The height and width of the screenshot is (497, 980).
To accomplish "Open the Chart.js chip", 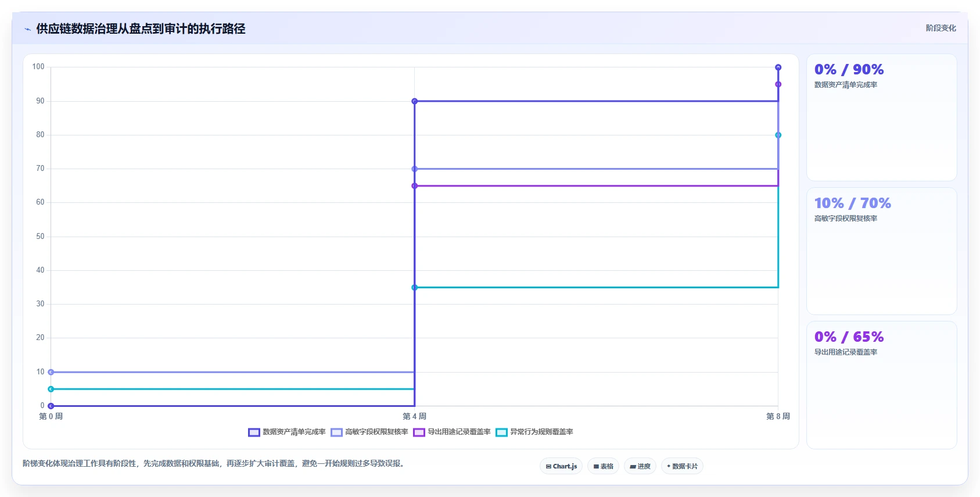I will [x=561, y=466].
